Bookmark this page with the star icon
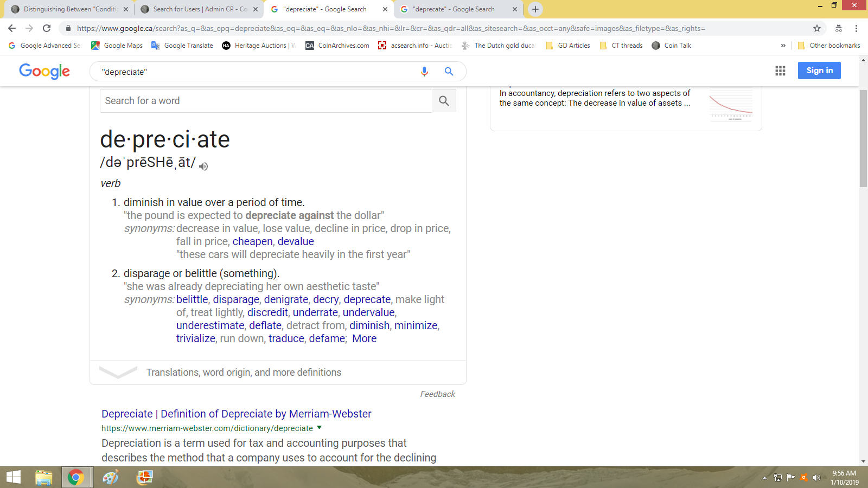This screenshot has width=868, height=488. (x=817, y=28)
